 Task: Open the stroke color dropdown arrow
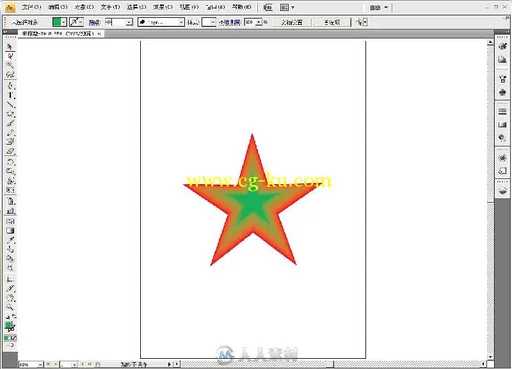coord(81,22)
